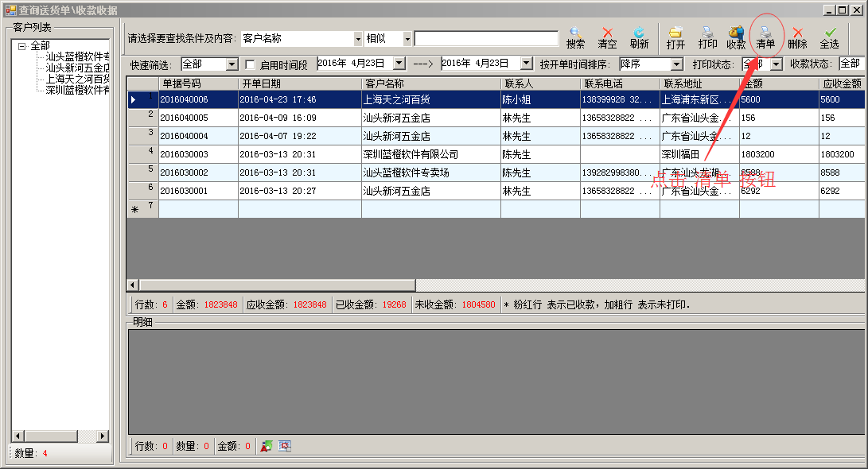868x469 pixels.
Task: Delete the selected record with 删除
Action: pyautogui.click(x=797, y=37)
